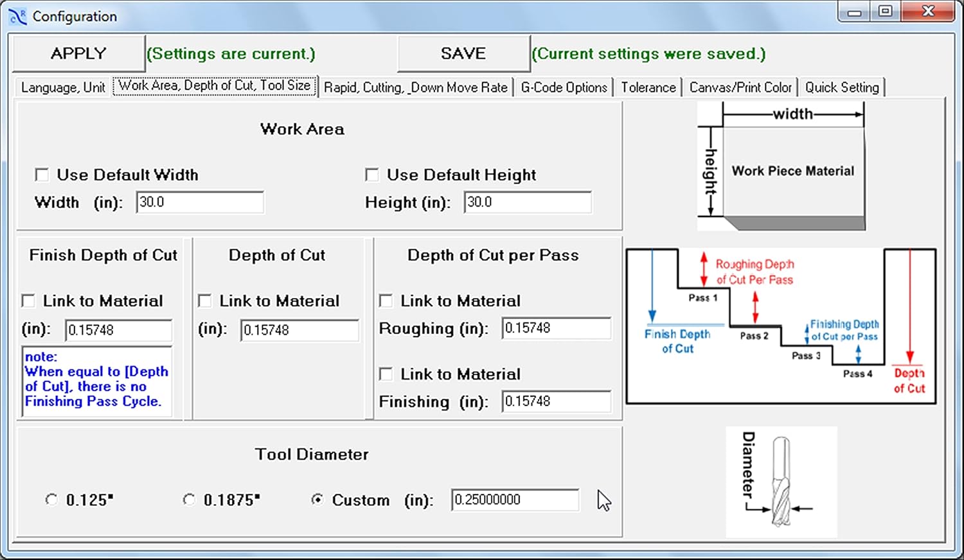
Task: Click the Work Area section heading
Action: [x=302, y=129]
